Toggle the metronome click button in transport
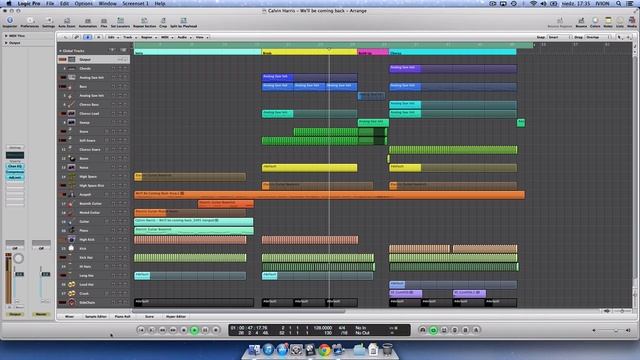The height and width of the screenshot is (360, 640). click(x=476, y=330)
